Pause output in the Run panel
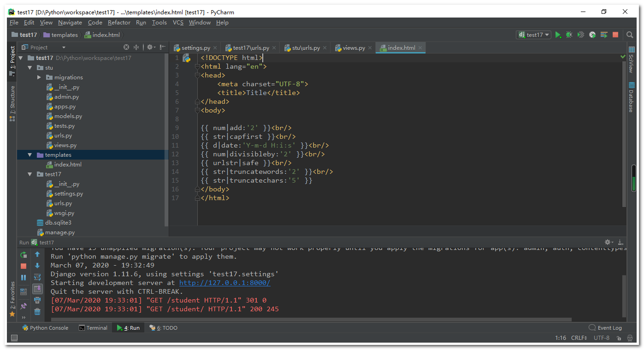644x350 pixels. point(24,278)
